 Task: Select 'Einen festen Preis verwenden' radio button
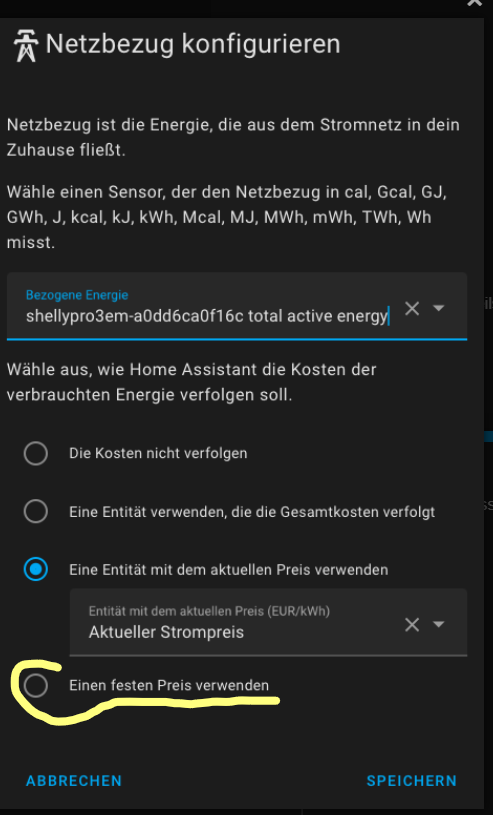pyautogui.click(x=36, y=686)
